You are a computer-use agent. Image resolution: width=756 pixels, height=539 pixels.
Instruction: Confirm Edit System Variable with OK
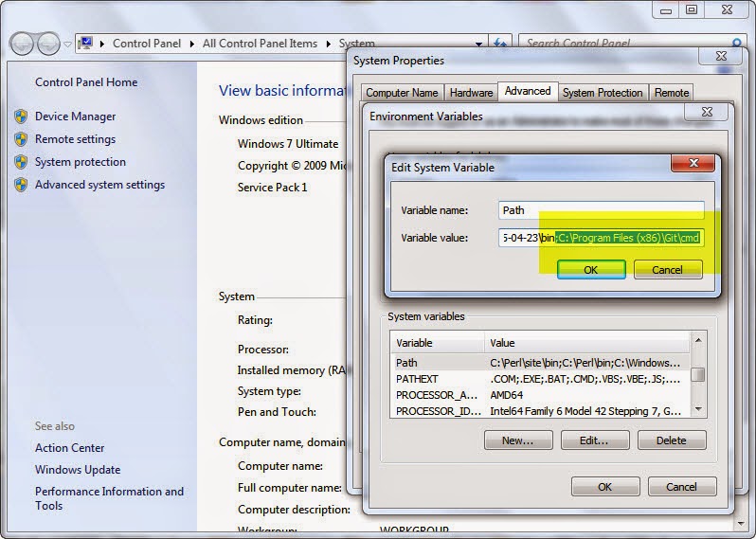591,269
